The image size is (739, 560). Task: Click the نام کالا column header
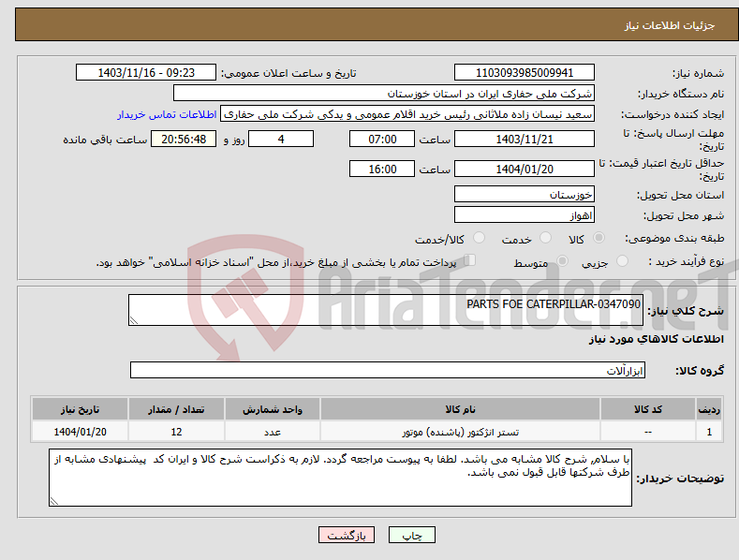point(460,409)
